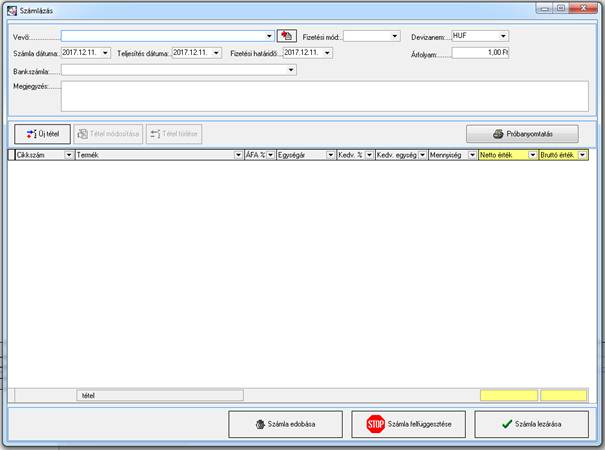Open the Bankszámla dropdown list
Screen dimensions: 605x450
(291, 70)
